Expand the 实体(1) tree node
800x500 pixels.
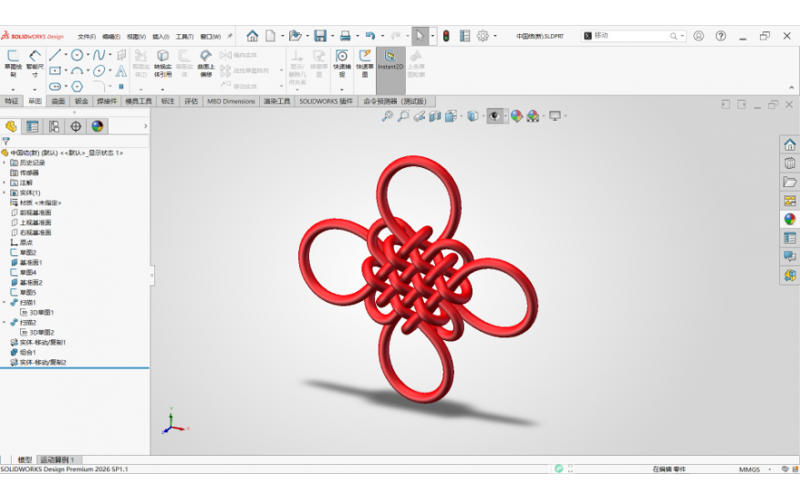point(5,192)
